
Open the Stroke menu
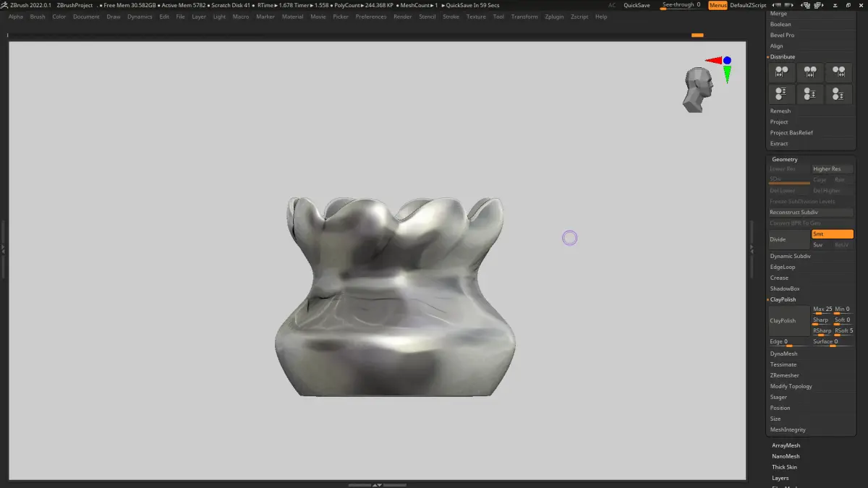451,17
